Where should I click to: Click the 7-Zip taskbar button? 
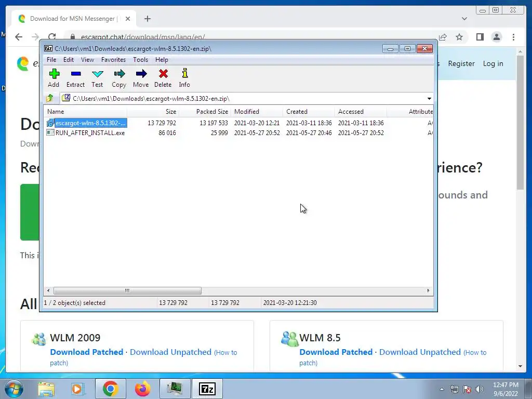pos(207,389)
